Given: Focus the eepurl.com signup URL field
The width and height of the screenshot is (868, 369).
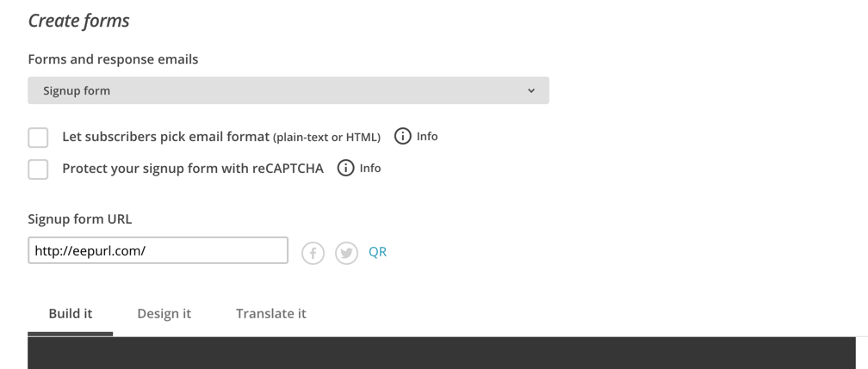Looking at the screenshot, I should (158, 250).
